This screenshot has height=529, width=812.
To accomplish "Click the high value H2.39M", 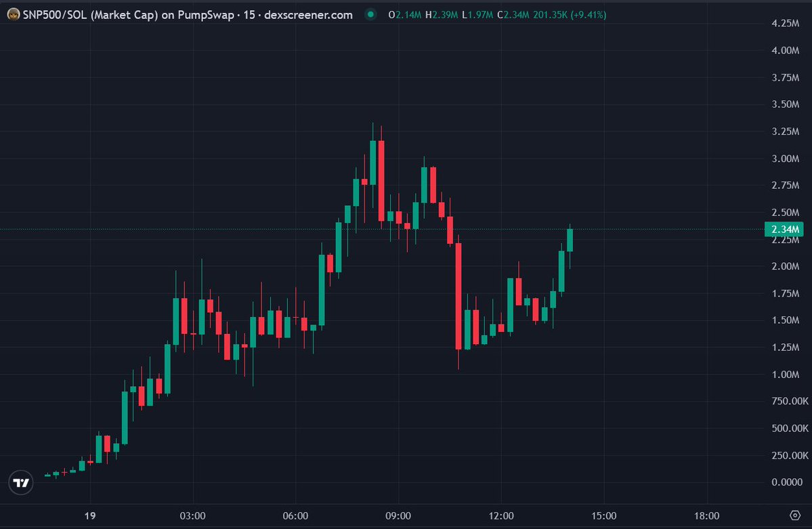I will click(441, 15).
